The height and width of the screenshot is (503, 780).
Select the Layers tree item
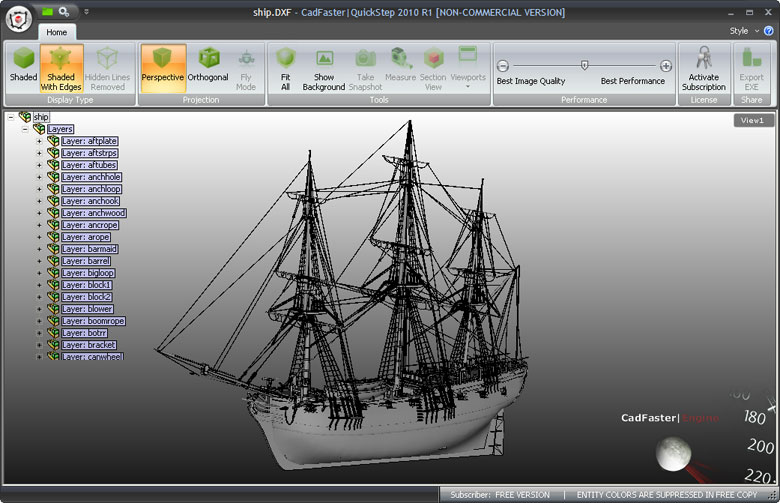click(60, 129)
